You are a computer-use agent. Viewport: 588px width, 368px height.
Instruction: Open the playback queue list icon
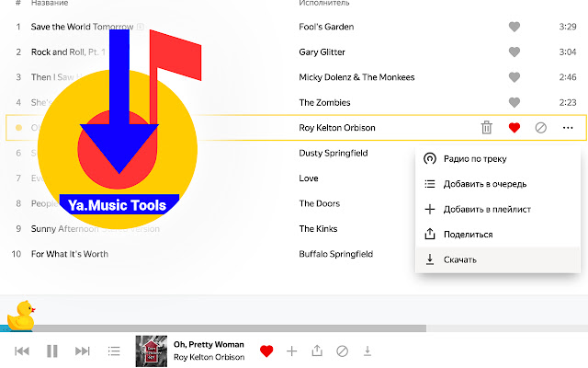(x=114, y=351)
